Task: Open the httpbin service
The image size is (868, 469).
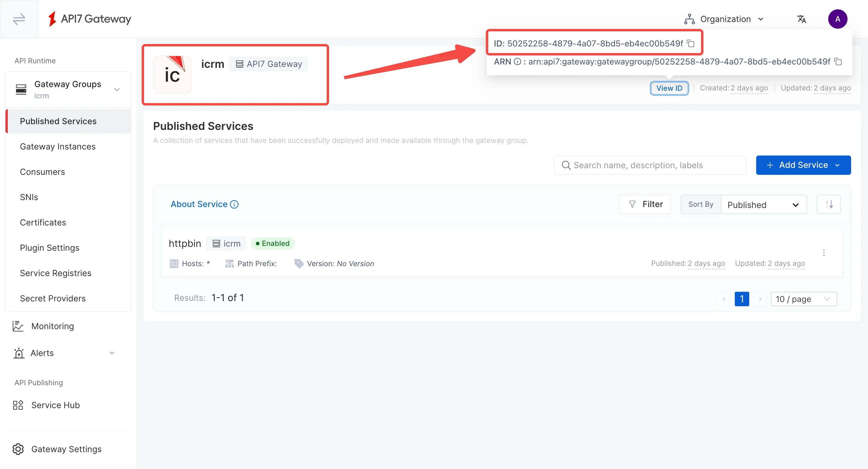Action: (x=185, y=243)
